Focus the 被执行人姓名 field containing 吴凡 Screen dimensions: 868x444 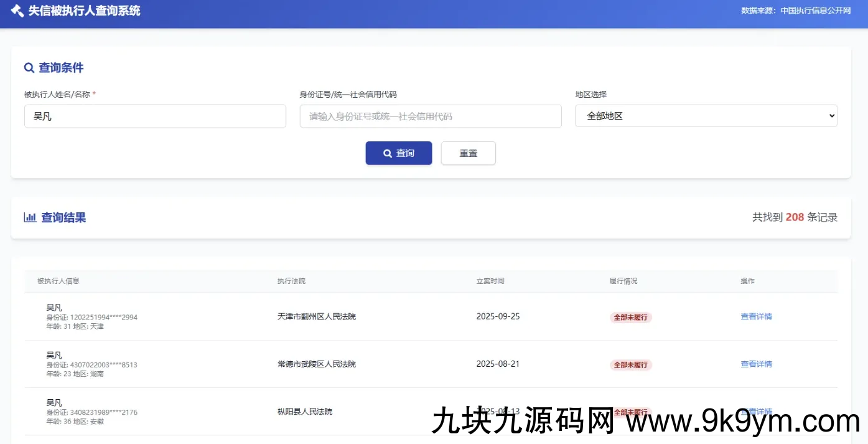[x=155, y=116]
